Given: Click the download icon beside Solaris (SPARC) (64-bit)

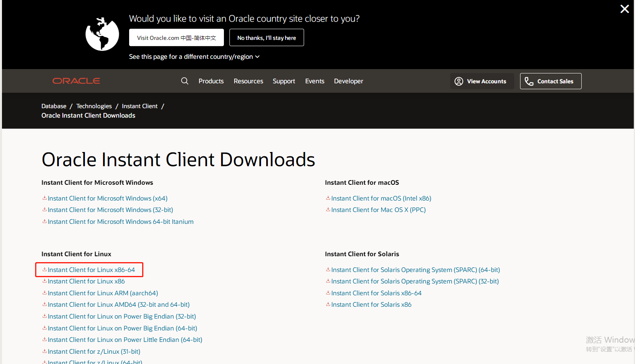Looking at the screenshot, I should 328,269.
